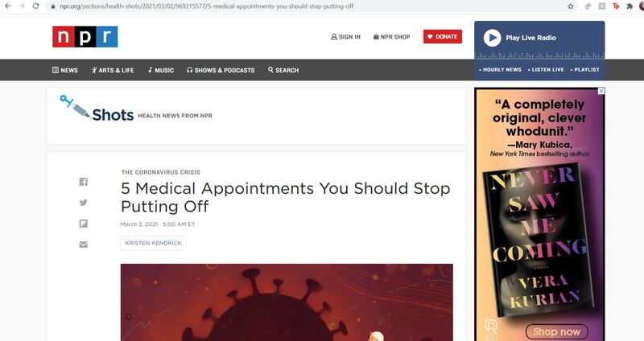644x341 pixels.
Task: Open Kristen Kendrick author link
Action: point(153,243)
